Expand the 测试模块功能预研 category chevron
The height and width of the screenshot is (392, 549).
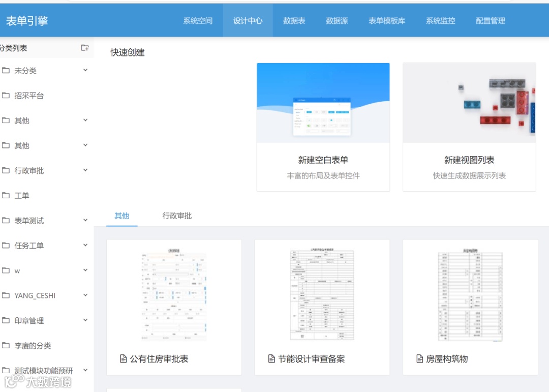coord(85,370)
